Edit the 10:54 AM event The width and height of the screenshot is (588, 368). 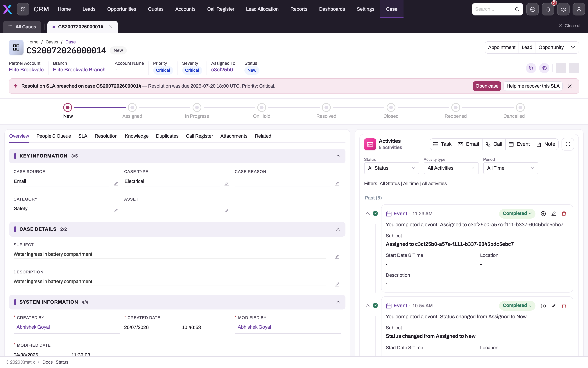[553, 306]
